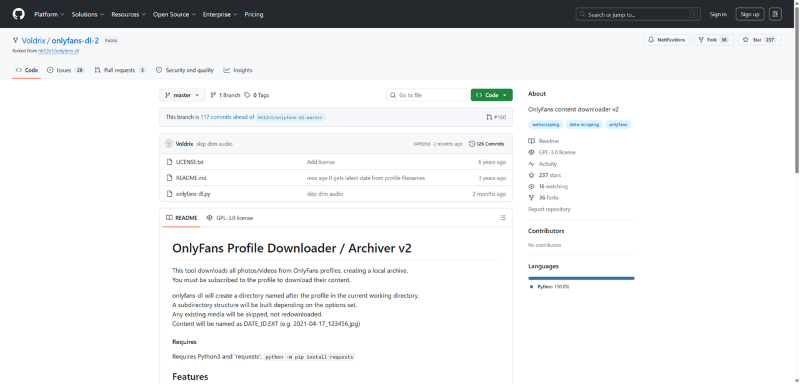The height and width of the screenshot is (384, 800).
Task: Open the Voldrix owner profile link
Action: point(34,40)
